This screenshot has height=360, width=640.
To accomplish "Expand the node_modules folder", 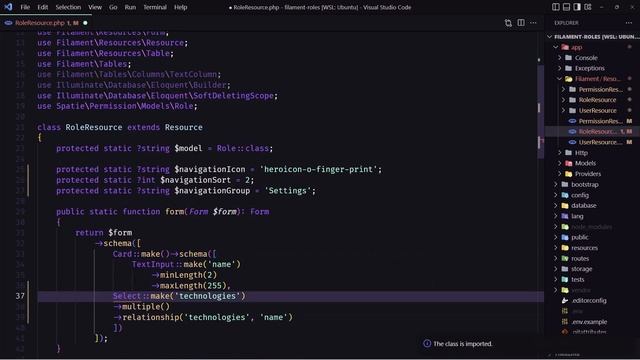I will click(556, 227).
